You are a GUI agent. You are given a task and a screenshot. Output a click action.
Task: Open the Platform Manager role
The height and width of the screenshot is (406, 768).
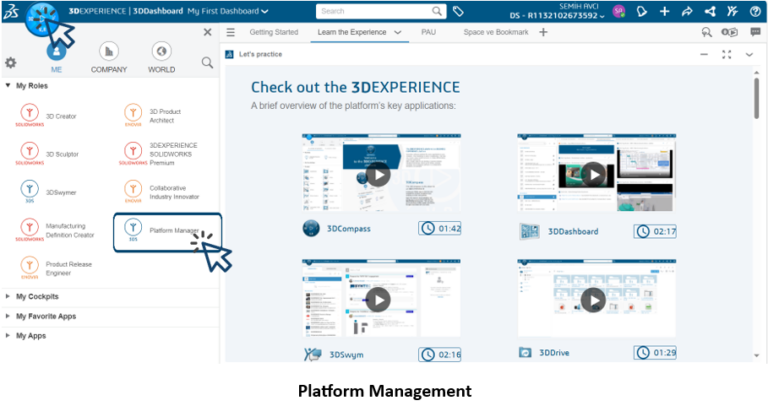point(166,231)
